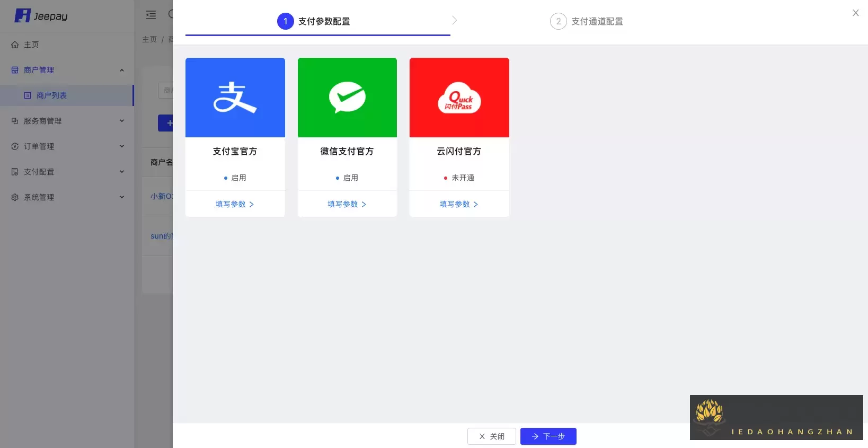Click the step 2 number circle

click(x=559, y=21)
